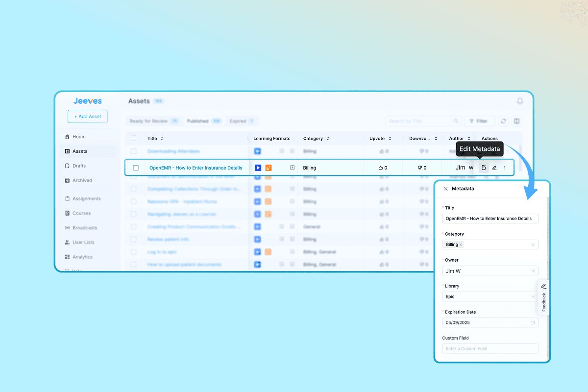Open the Navigating Jeeves as a Learner link
The height and width of the screenshot is (392, 588).
click(182, 214)
